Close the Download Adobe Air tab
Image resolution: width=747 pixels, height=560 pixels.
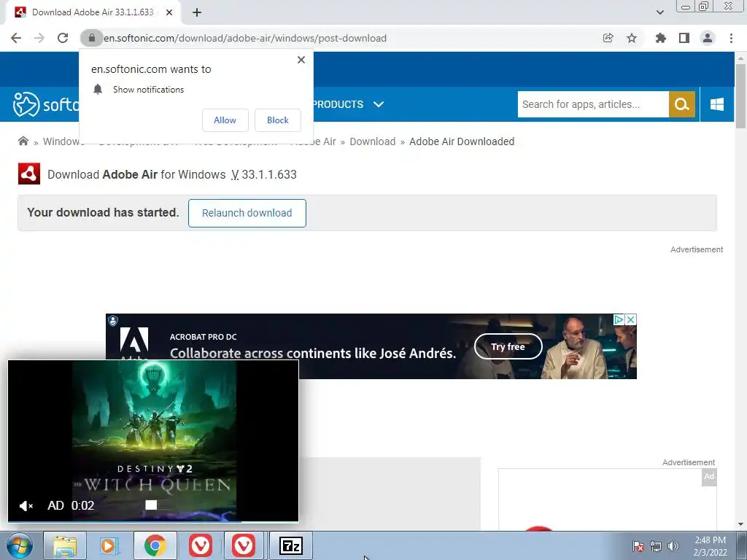click(169, 12)
